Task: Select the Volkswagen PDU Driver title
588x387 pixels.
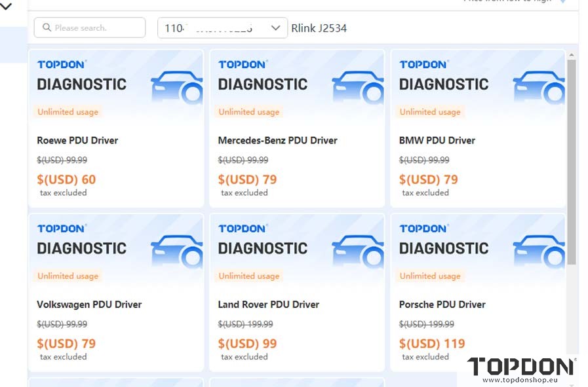Action: tap(89, 304)
